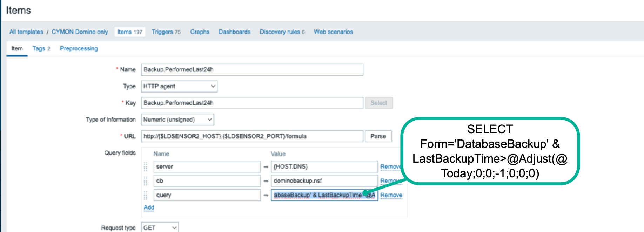
Task: Add a new query field
Action: click(149, 207)
